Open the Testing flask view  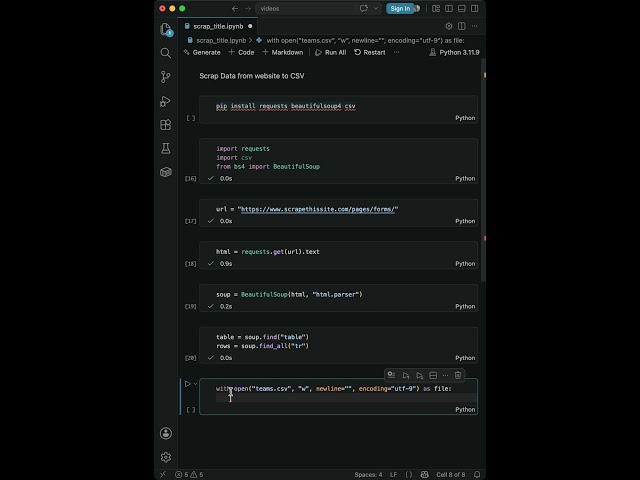(166, 148)
